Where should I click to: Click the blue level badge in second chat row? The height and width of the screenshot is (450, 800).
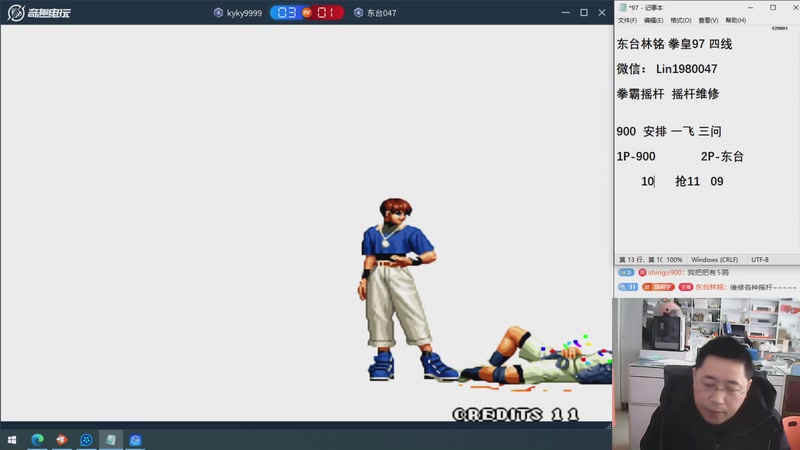[628, 287]
